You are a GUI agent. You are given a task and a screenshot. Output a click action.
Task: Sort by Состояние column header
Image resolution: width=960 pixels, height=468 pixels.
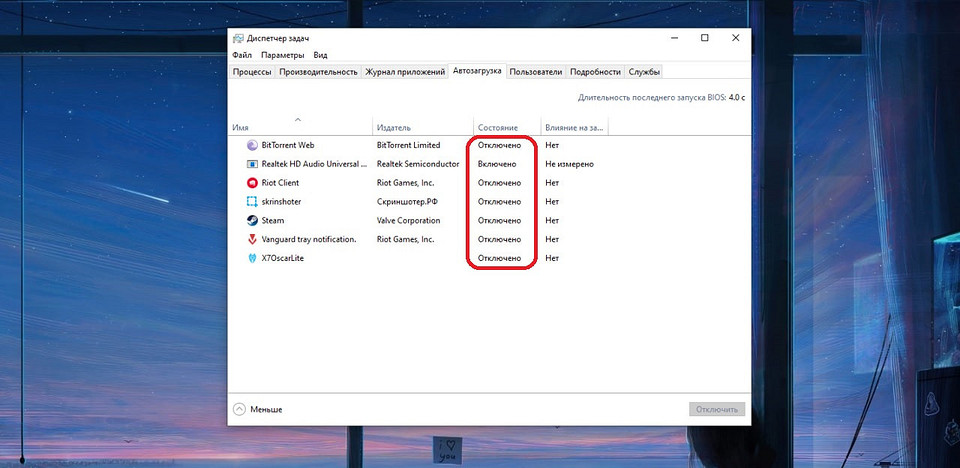tap(498, 128)
